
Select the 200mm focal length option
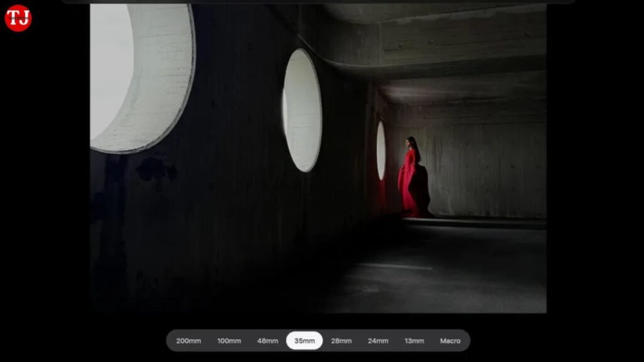[x=189, y=341]
